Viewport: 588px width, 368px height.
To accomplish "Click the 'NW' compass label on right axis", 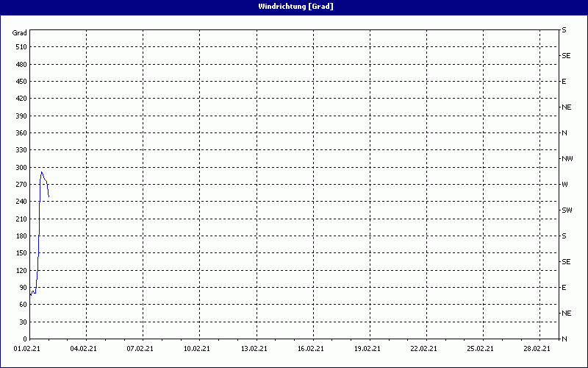I will pos(567,159).
